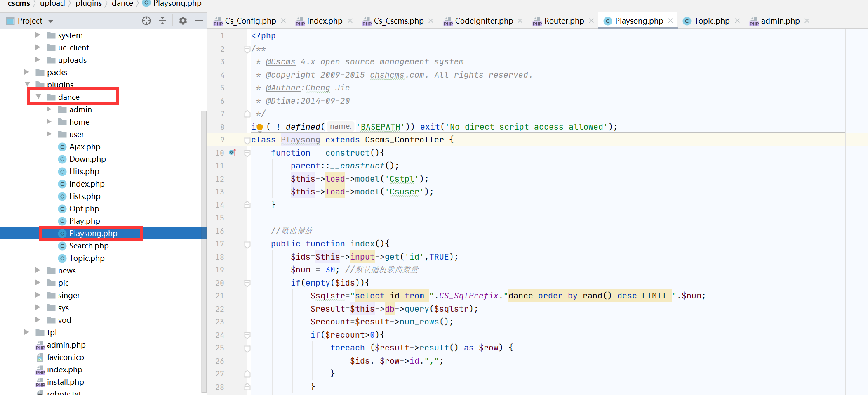Fold the index function at line 17
Viewport: 868px width, 395px height.
[247, 244]
